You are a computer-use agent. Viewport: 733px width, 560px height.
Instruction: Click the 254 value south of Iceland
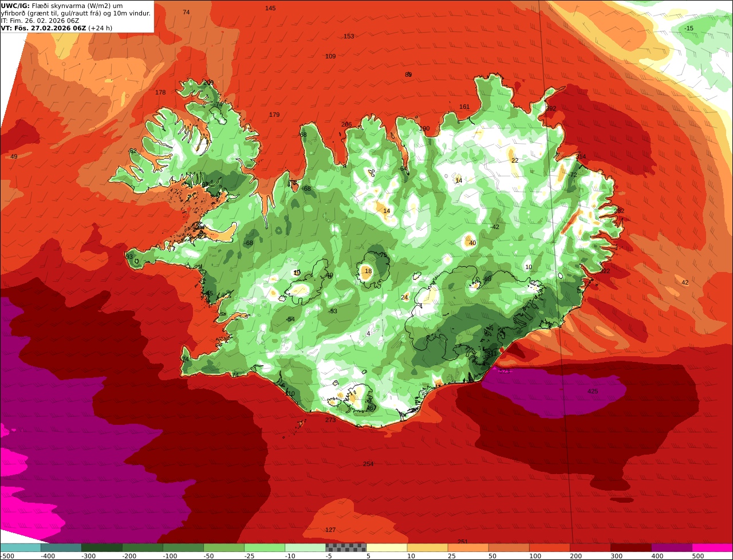368,464
